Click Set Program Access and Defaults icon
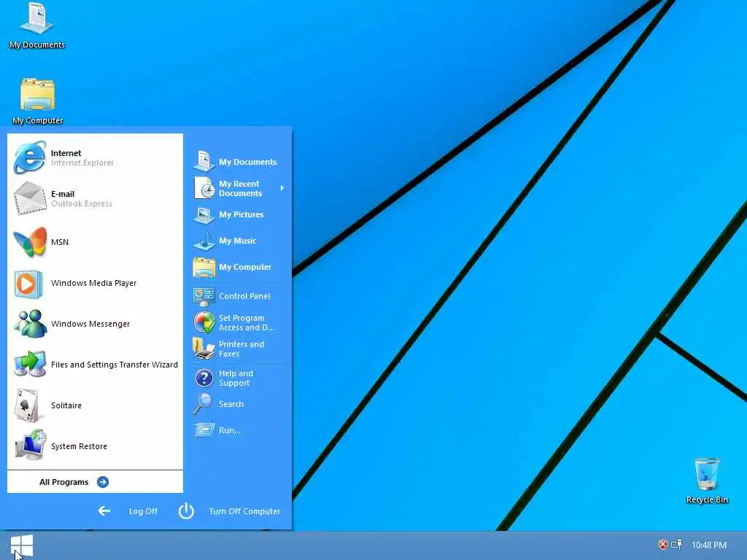The height and width of the screenshot is (560, 747). [204, 322]
